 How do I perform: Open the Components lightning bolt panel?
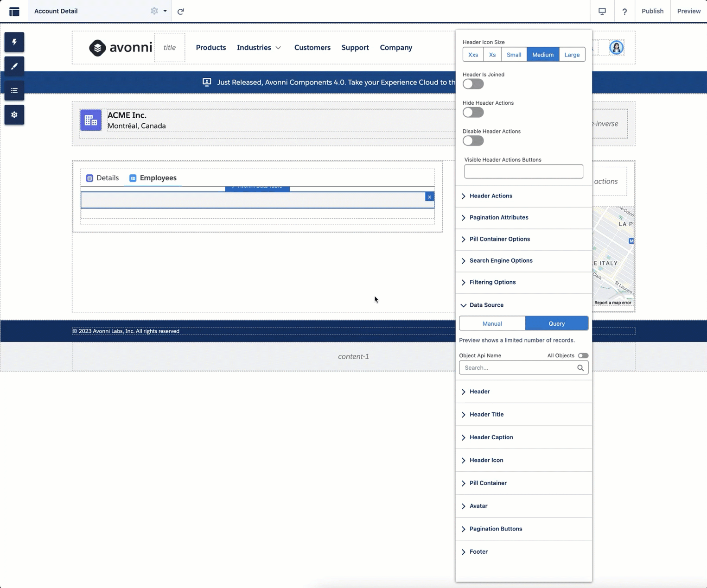(x=14, y=42)
